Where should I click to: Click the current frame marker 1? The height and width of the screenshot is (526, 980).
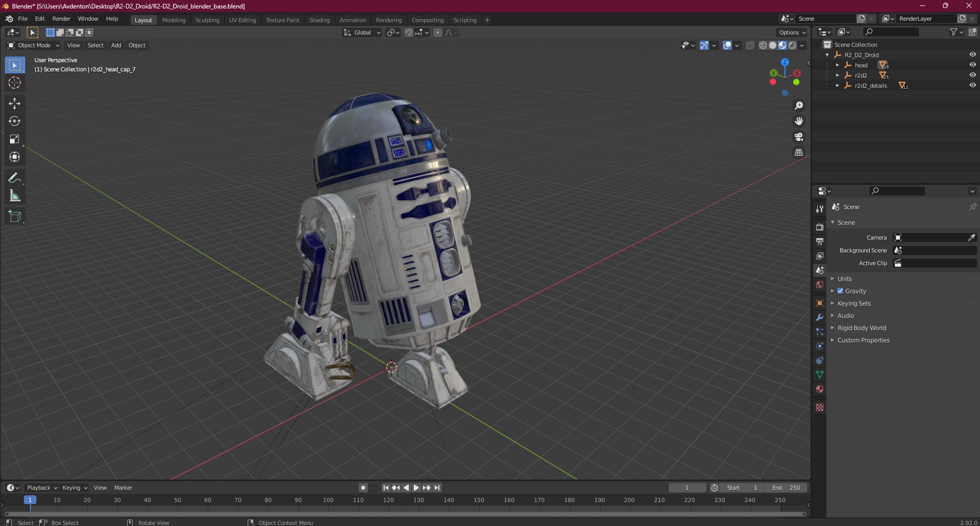pyautogui.click(x=30, y=500)
